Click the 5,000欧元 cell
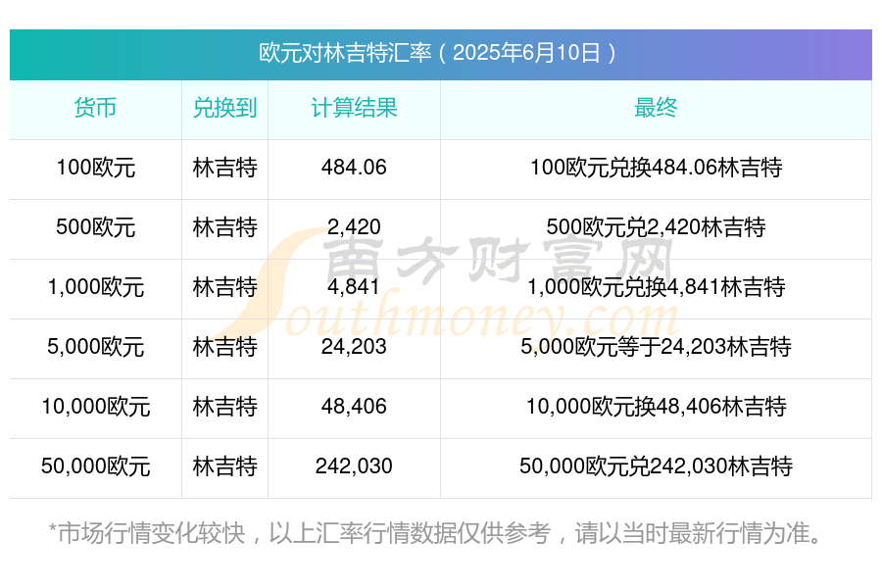 pos(96,347)
